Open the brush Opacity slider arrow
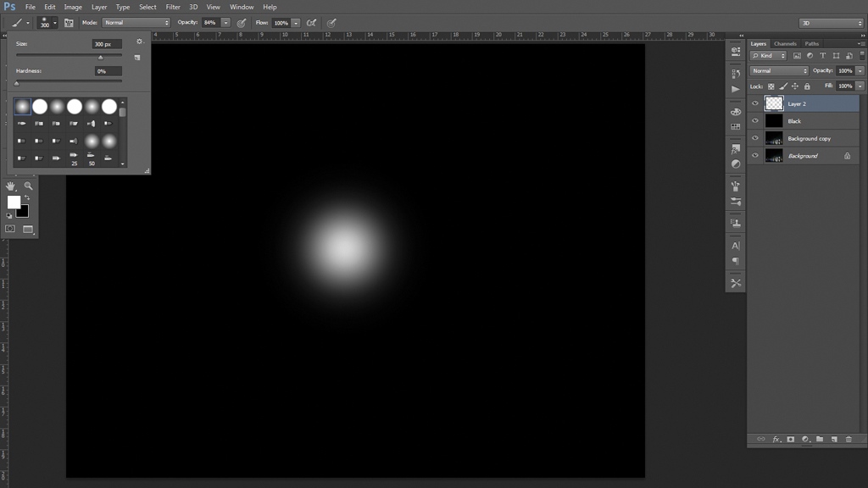The height and width of the screenshot is (488, 868). pos(225,23)
